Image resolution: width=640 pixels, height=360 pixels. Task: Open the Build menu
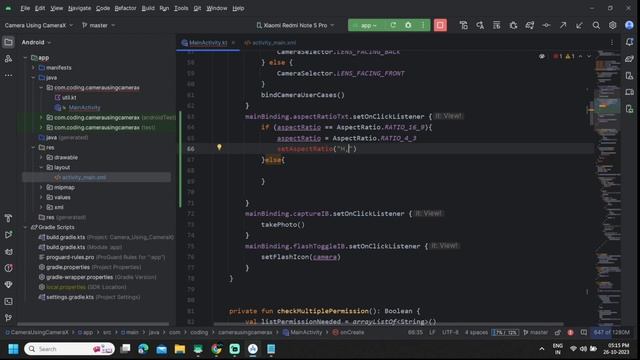click(x=148, y=8)
